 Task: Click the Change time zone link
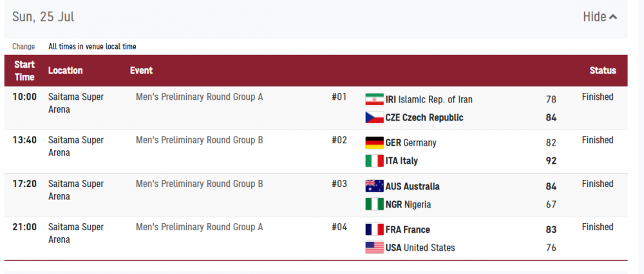tap(23, 46)
